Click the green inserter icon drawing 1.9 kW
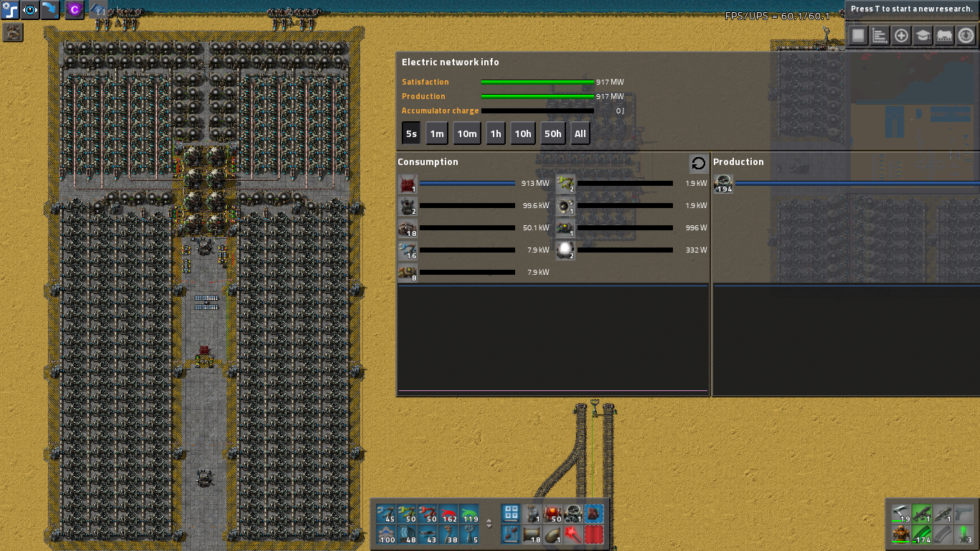Viewport: 980px width, 551px height. [x=565, y=184]
